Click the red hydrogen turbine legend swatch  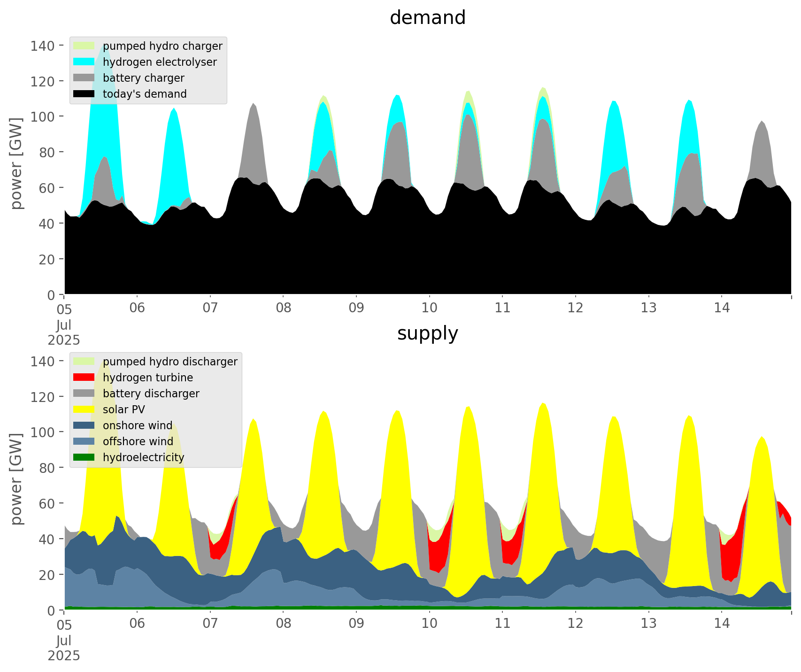[84, 378]
